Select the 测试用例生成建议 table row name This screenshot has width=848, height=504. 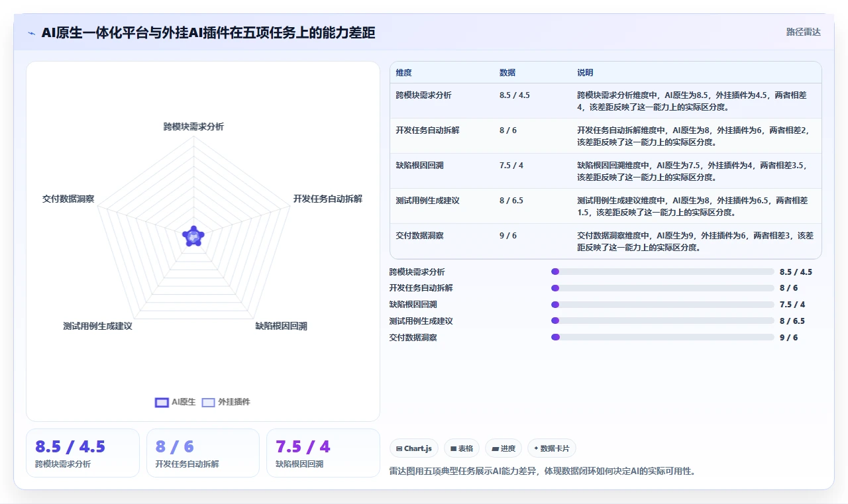coord(428,201)
